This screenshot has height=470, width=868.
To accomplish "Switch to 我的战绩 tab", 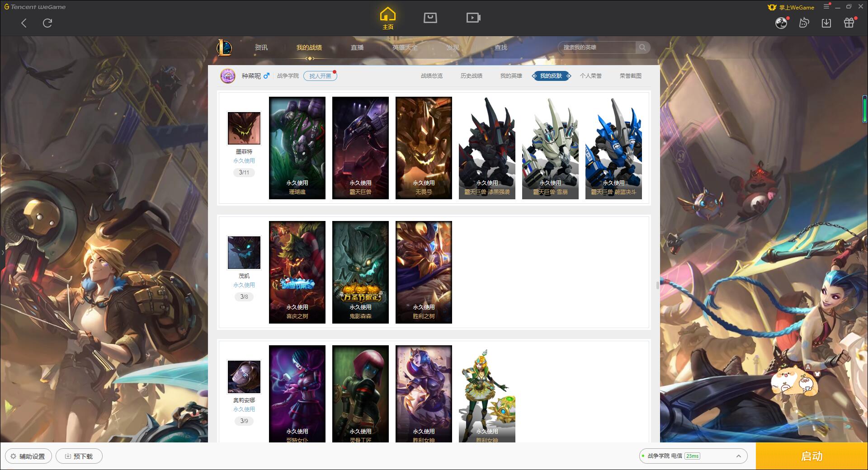I will tap(309, 47).
